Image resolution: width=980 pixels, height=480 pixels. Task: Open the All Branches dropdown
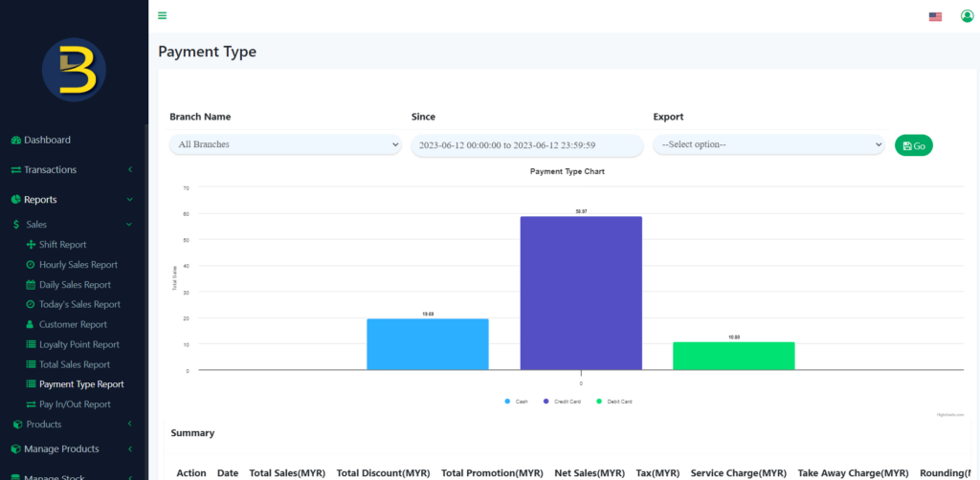(285, 144)
